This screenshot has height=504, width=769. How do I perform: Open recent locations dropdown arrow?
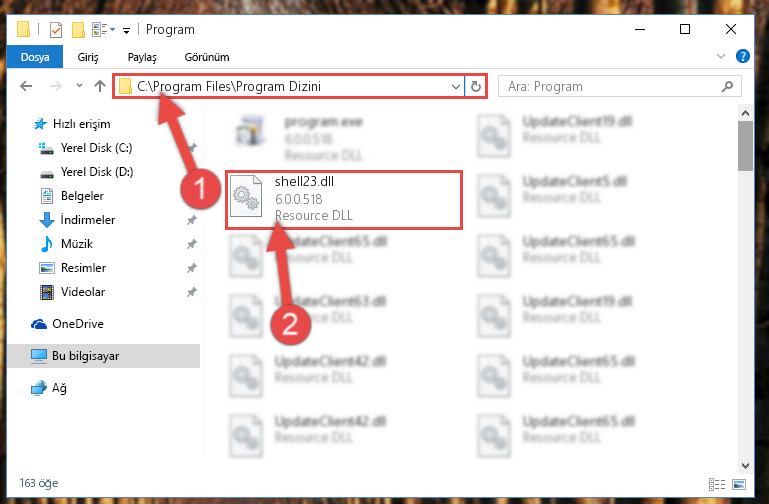click(79, 86)
